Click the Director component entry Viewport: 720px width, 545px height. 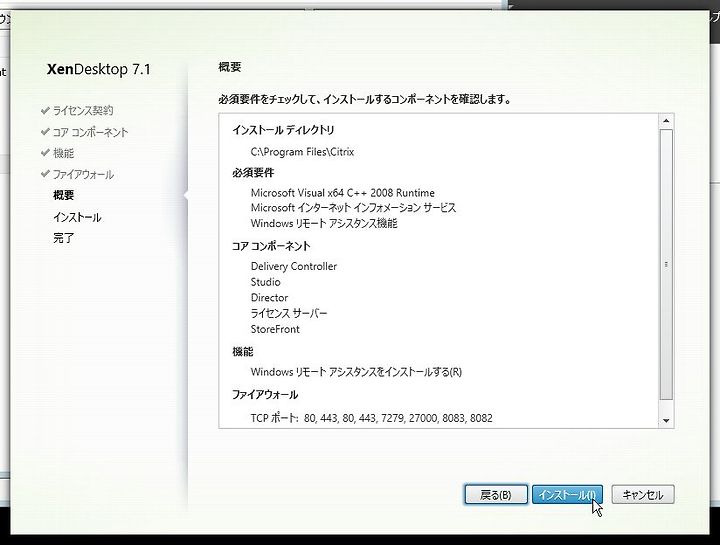[x=270, y=298]
